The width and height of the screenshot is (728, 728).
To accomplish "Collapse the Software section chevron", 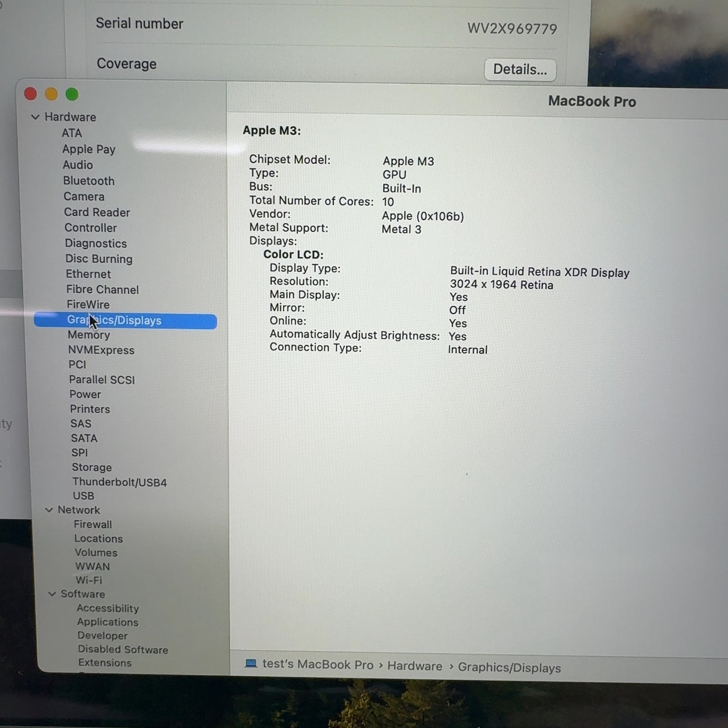I will [x=52, y=594].
